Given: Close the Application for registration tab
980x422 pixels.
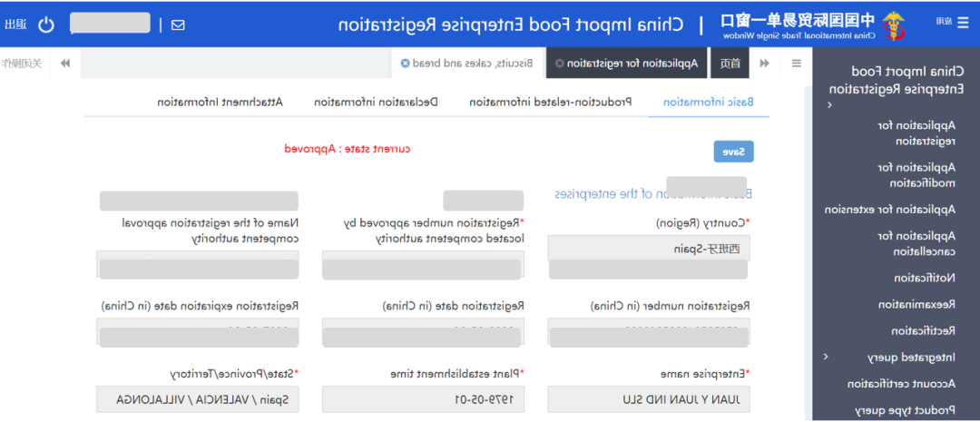Looking at the screenshot, I should point(559,64).
